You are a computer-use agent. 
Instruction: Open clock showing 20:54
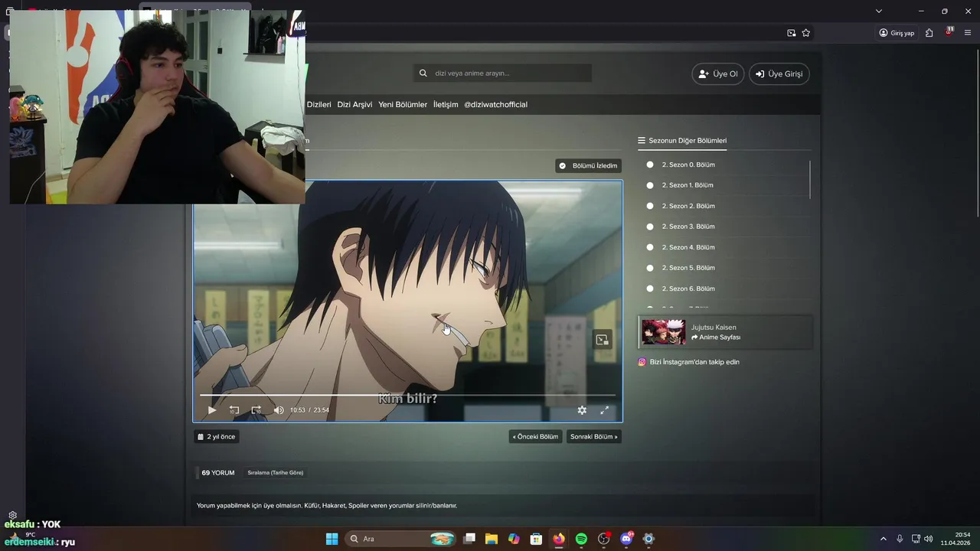point(956,539)
